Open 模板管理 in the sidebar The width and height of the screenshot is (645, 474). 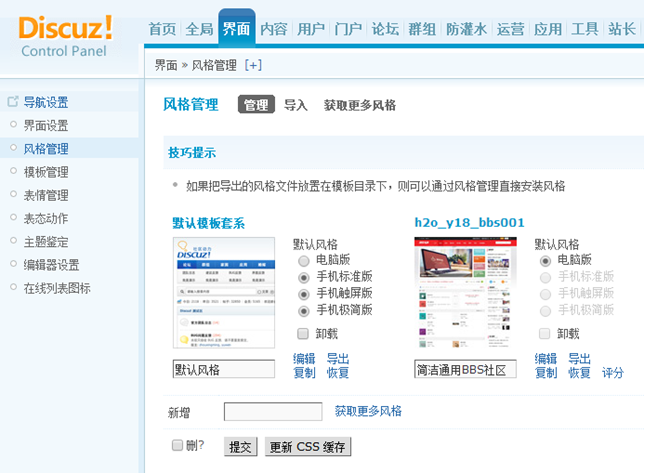[x=46, y=172]
